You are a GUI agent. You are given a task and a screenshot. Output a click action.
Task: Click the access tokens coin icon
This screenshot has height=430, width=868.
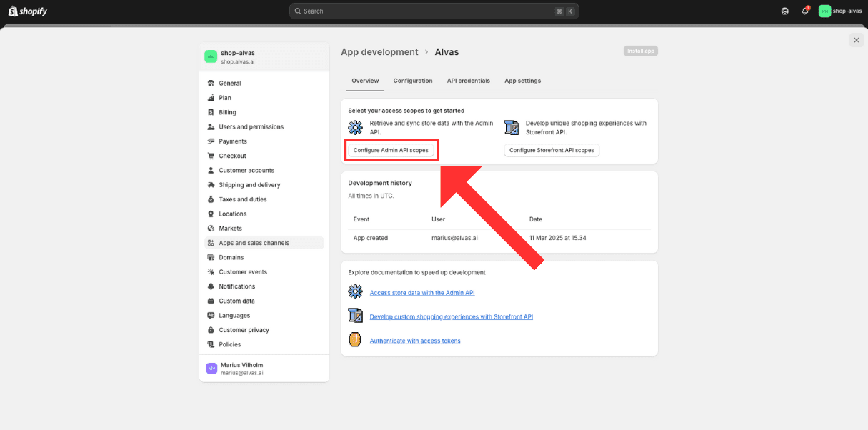click(355, 340)
